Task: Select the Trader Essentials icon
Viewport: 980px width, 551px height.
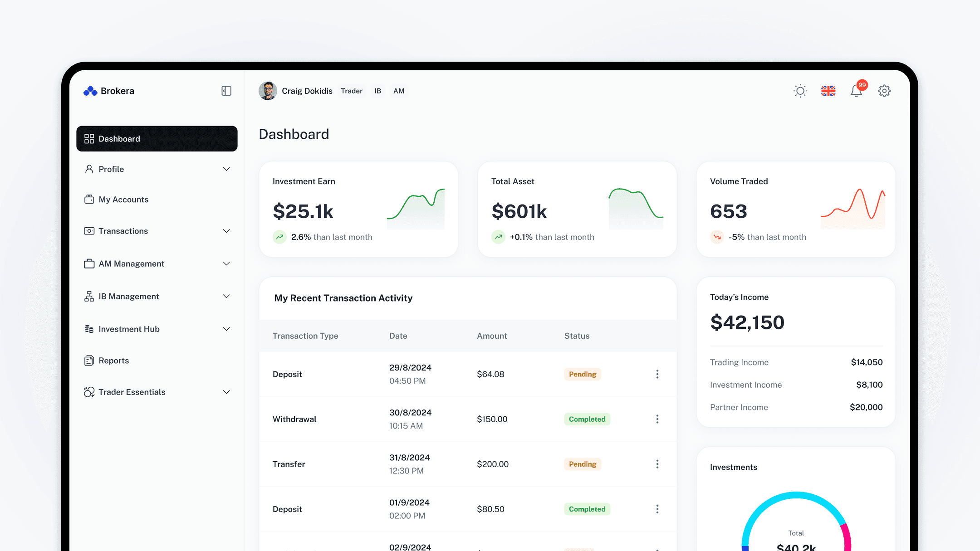Action: [89, 392]
